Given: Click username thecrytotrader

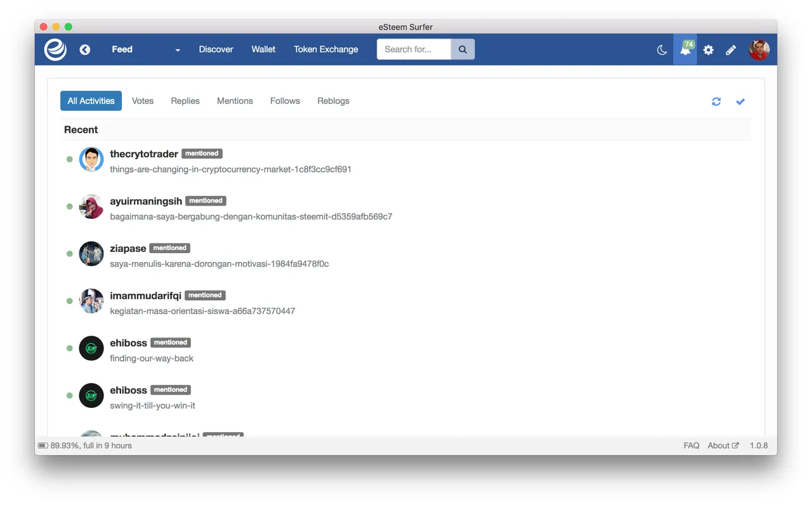Looking at the screenshot, I should coord(144,154).
